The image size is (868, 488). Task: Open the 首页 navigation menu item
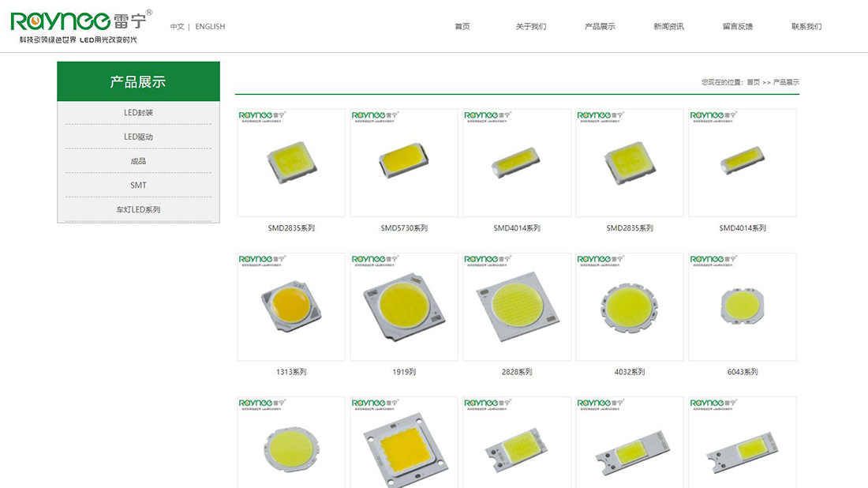[x=462, y=27]
